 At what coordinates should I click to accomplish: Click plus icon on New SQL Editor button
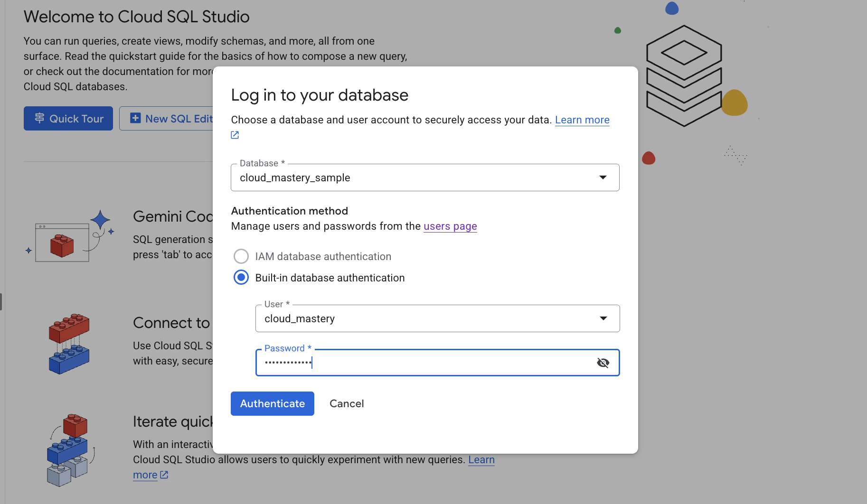tap(135, 118)
